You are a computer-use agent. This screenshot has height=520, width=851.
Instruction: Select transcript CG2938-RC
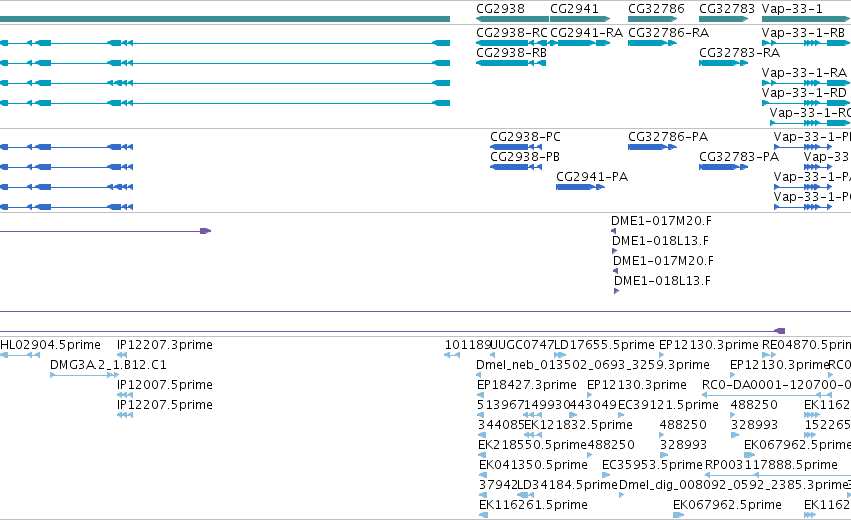(x=512, y=33)
